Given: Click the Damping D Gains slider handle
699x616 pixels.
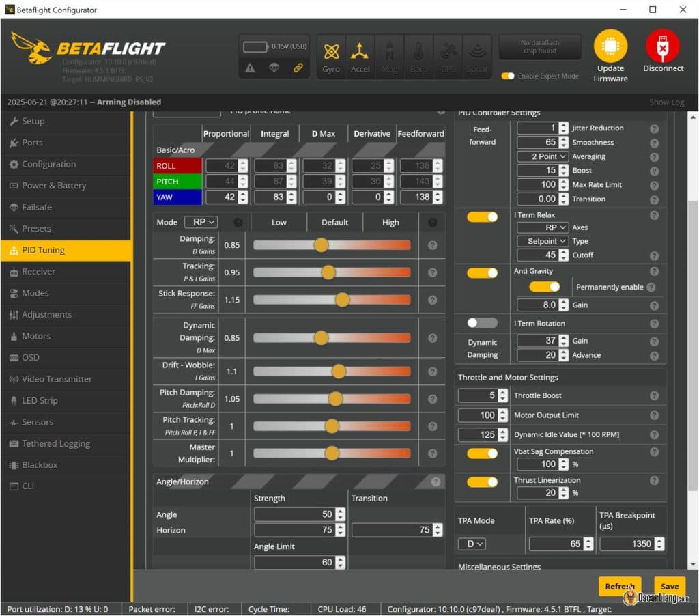Looking at the screenshot, I should (321, 245).
